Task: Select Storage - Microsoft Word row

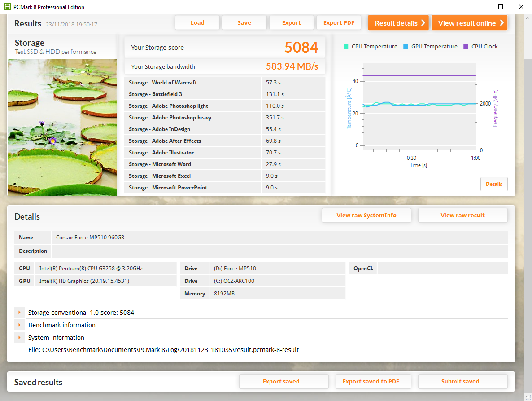Action: click(x=225, y=164)
